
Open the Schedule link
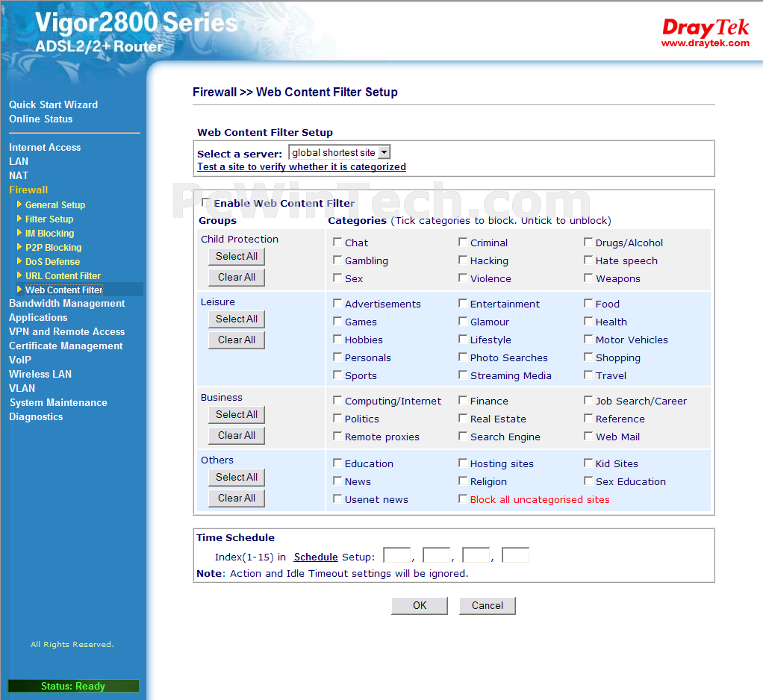pos(316,557)
